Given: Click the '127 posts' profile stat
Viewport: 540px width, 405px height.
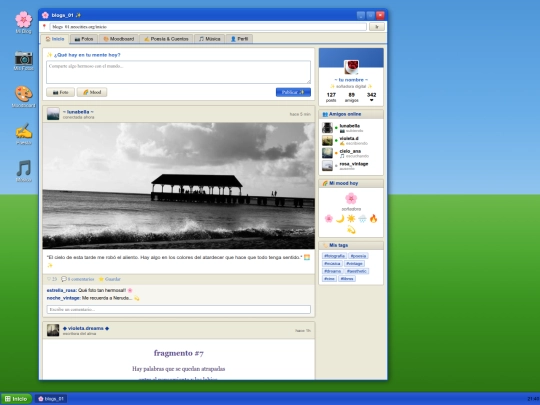Looking at the screenshot, I should tap(331, 97).
